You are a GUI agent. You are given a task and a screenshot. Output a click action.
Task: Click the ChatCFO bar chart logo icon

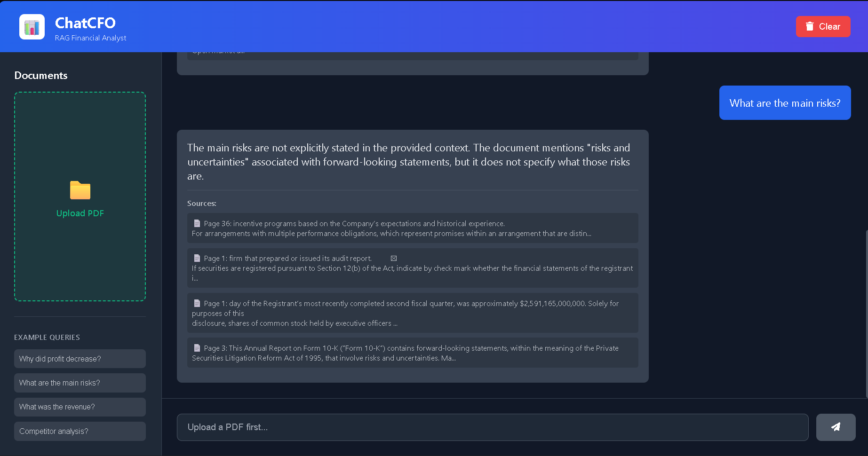(x=32, y=27)
